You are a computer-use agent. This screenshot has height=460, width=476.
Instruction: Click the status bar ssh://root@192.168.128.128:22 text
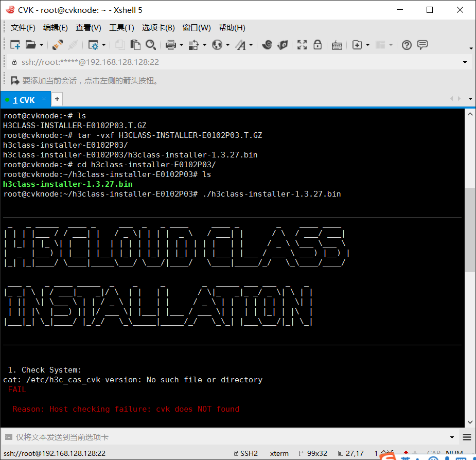coord(55,453)
